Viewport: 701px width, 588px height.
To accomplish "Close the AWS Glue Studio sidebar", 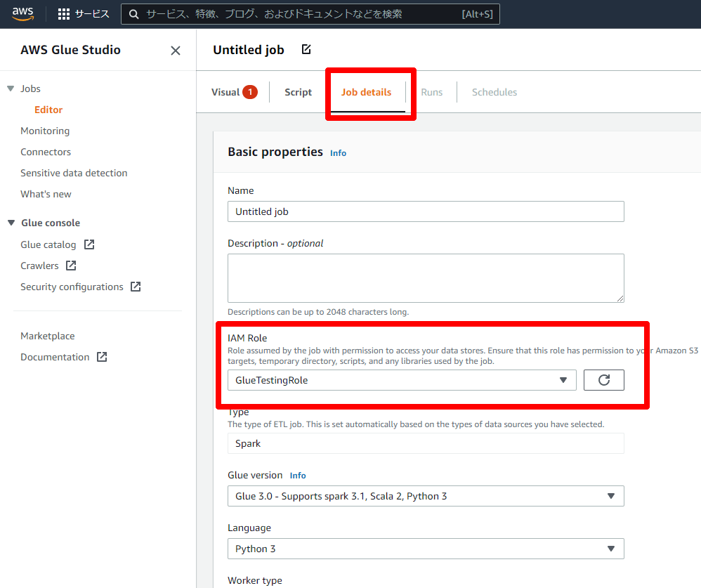I will point(176,51).
